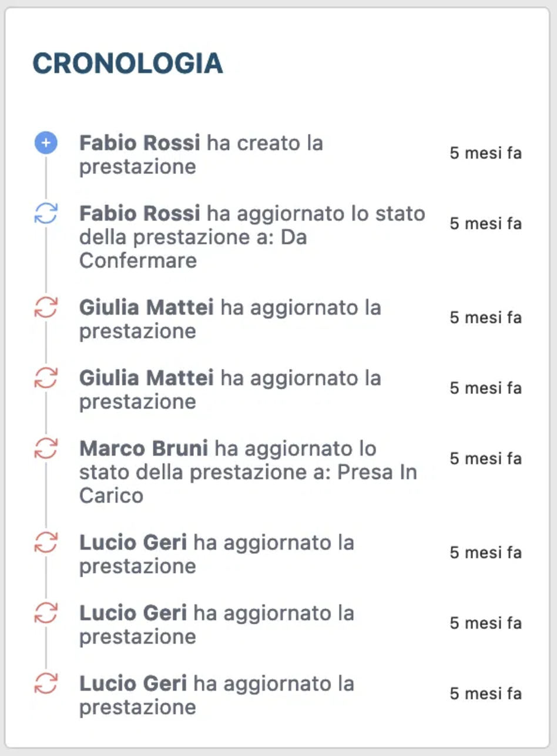
Task: Select the refresh icon beside first Lucio Geri entry
Action: [x=46, y=543]
